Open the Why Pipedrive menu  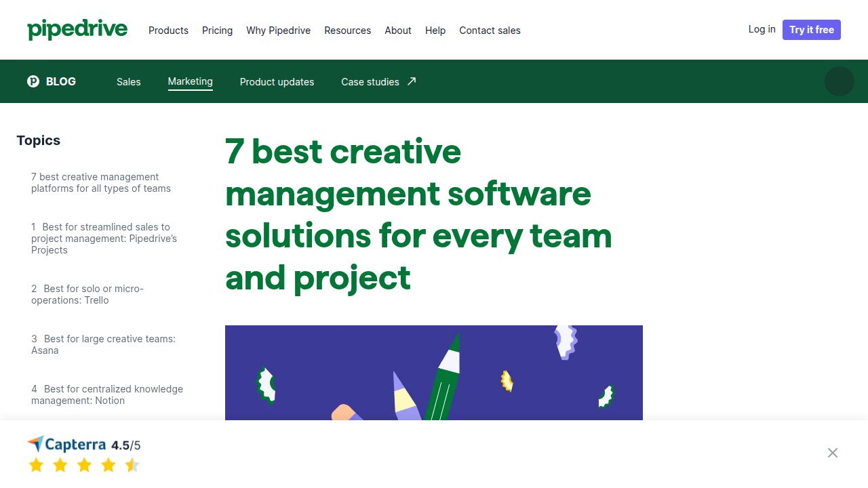[x=278, y=30]
